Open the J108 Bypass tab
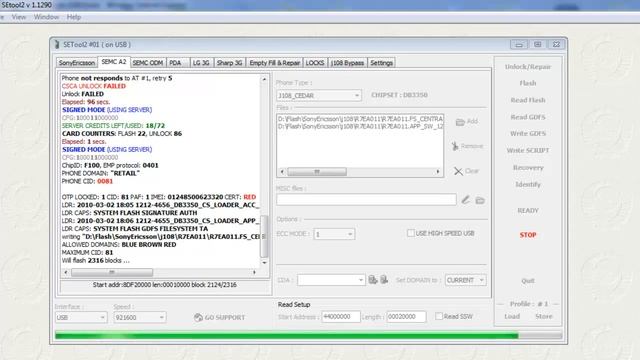This screenshot has width=640, height=360. [347, 63]
